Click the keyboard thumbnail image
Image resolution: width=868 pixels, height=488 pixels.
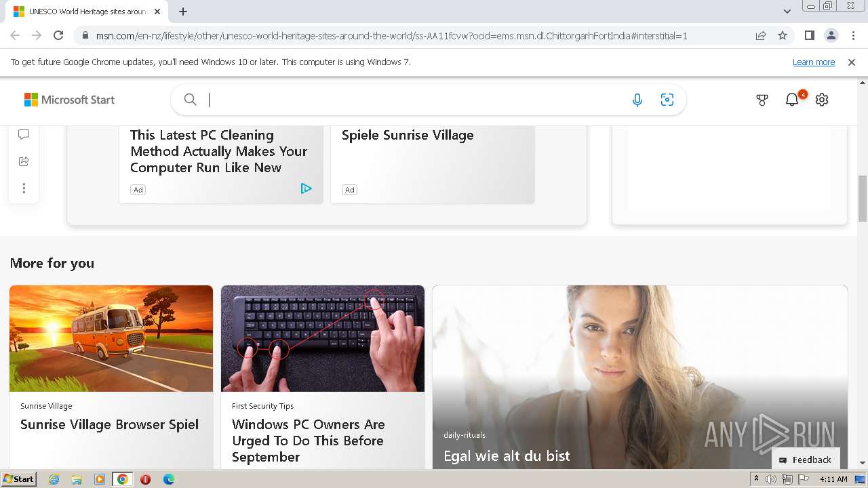coord(323,338)
